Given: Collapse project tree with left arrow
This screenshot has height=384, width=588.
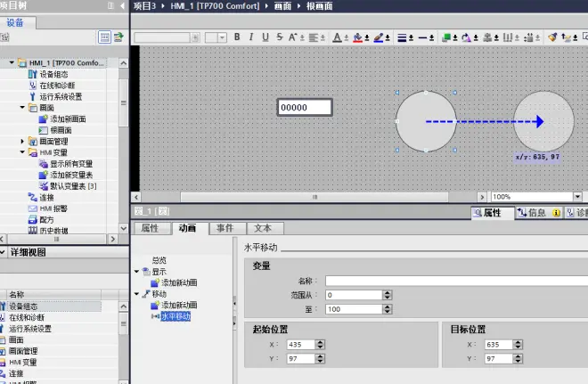Looking at the screenshot, I should 122,5.
